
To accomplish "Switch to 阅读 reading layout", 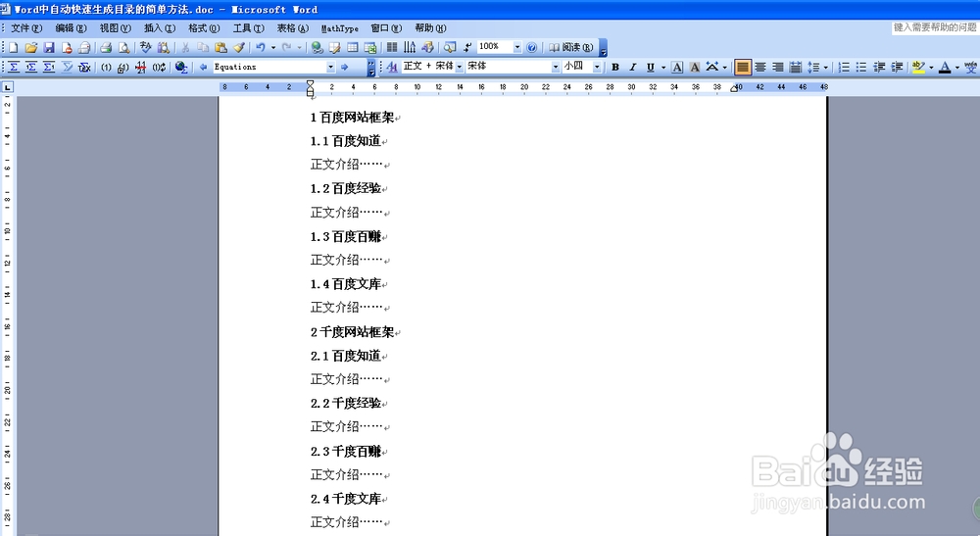I will tap(571, 47).
